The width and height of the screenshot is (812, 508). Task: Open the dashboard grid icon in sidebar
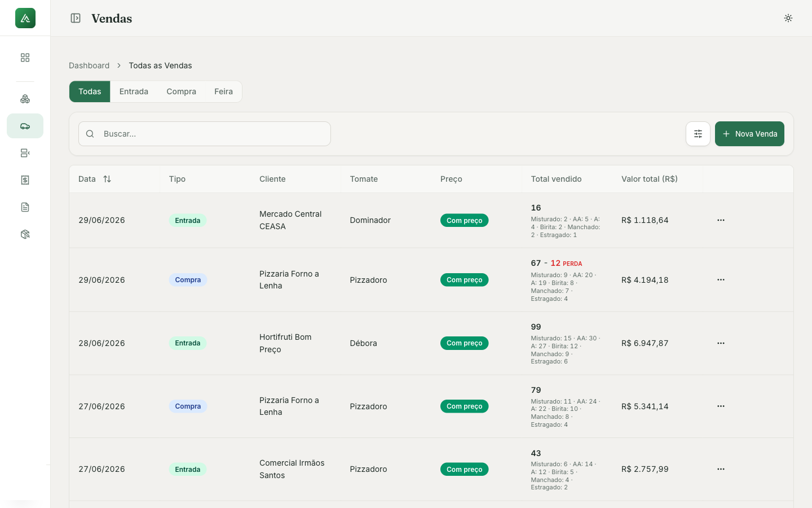pyautogui.click(x=25, y=58)
